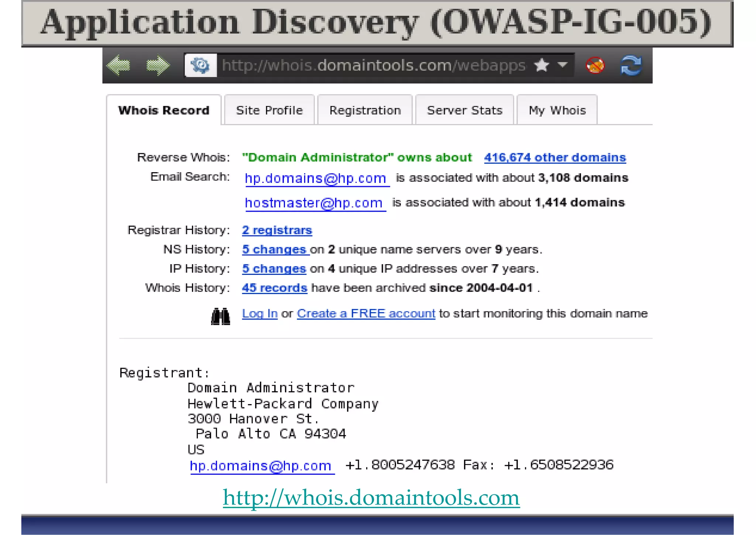This screenshot has width=756, height=535.
Task: Click the browser back arrow
Action: pos(118,66)
